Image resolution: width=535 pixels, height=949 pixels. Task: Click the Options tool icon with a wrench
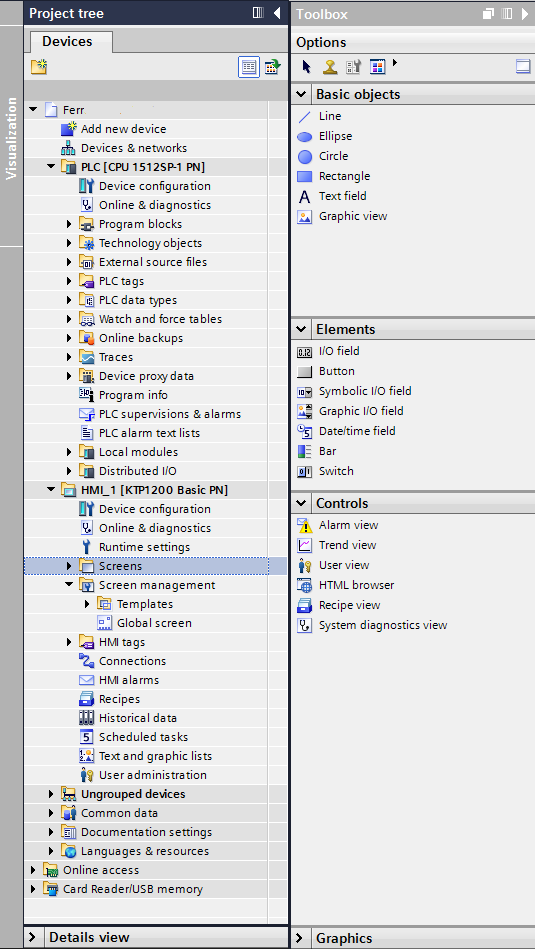pyautogui.click(x=353, y=67)
